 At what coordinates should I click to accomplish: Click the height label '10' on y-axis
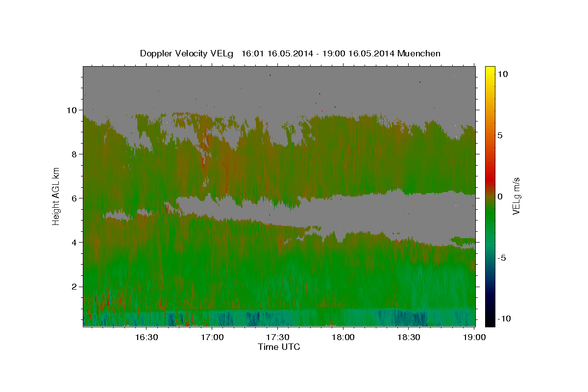click(72, 110)
